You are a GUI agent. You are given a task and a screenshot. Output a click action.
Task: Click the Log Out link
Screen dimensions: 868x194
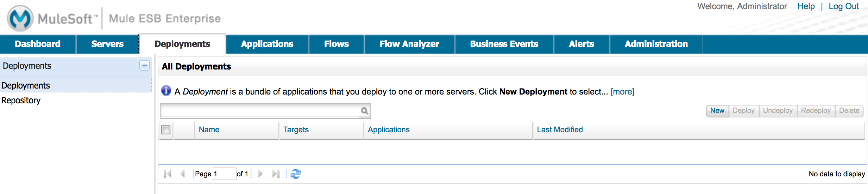click(x=844, y=6)
